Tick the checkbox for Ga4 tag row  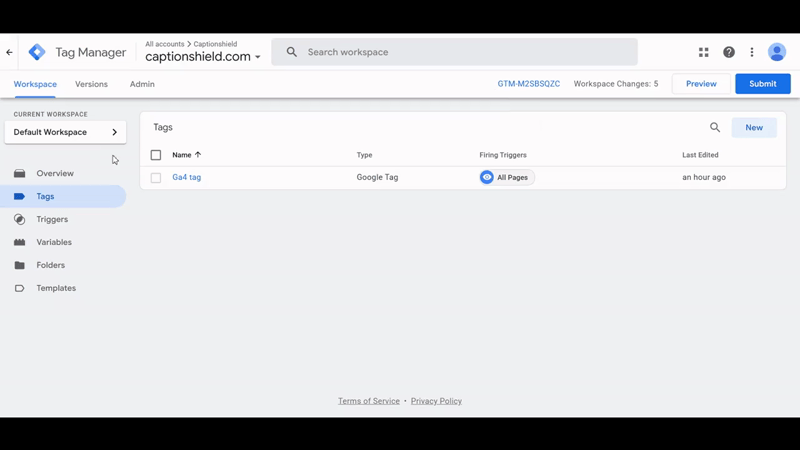(156, 178)
